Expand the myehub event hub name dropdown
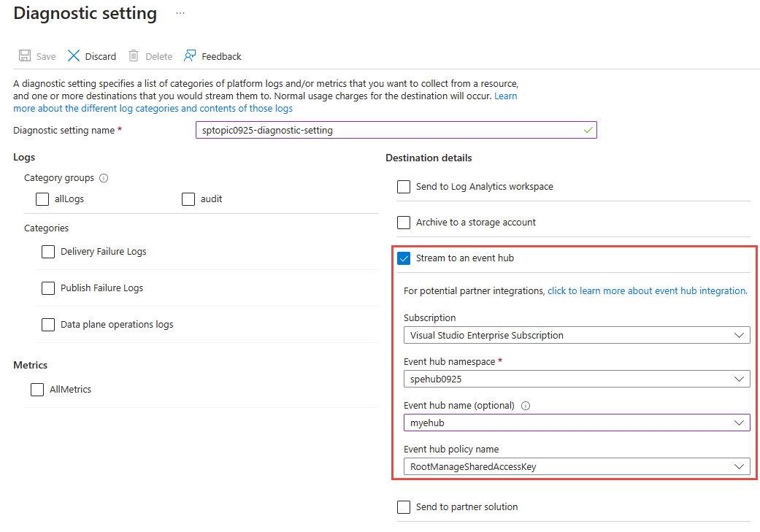The width and height of the screenshot is (760, 532). (x=577, y=423)
